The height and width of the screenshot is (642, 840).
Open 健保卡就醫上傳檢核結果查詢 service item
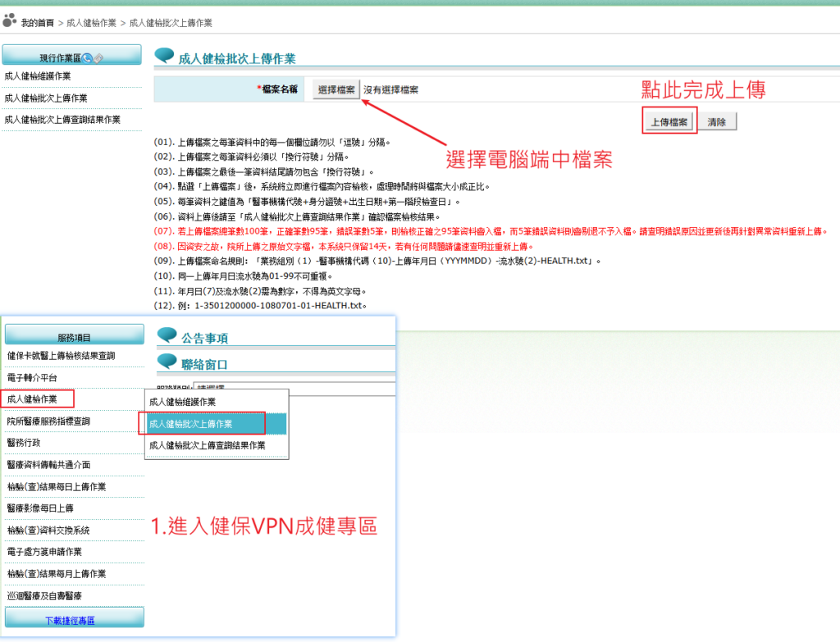coord(61,356)
